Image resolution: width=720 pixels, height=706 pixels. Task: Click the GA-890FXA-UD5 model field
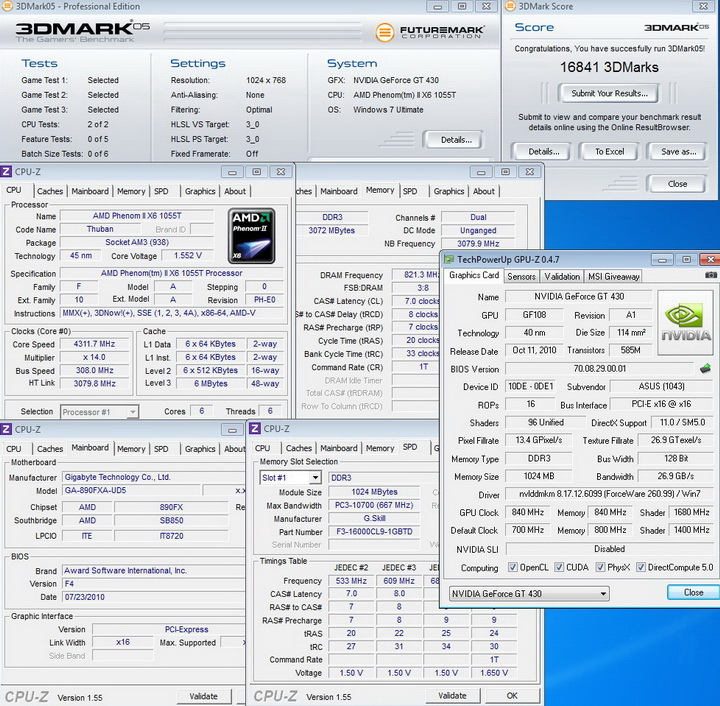[131, 490]
